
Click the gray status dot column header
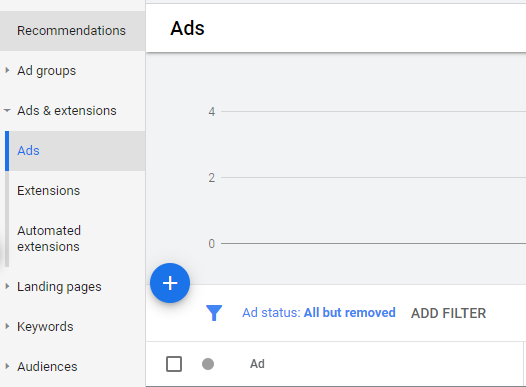pyautogui.click(x=208, y=364)
